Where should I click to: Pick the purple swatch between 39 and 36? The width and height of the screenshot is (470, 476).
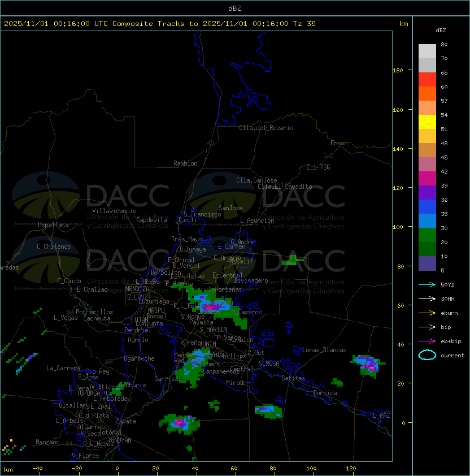427,192
